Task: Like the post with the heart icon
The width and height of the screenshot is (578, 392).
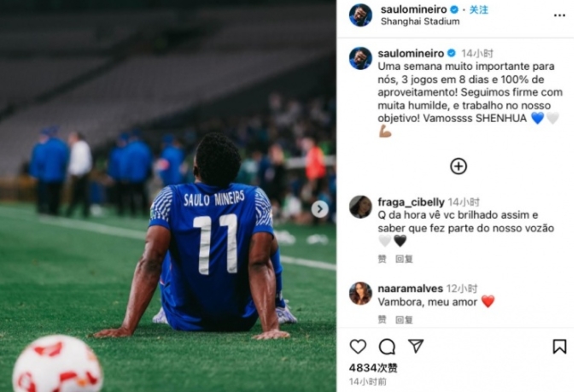Action: [358, 347]
